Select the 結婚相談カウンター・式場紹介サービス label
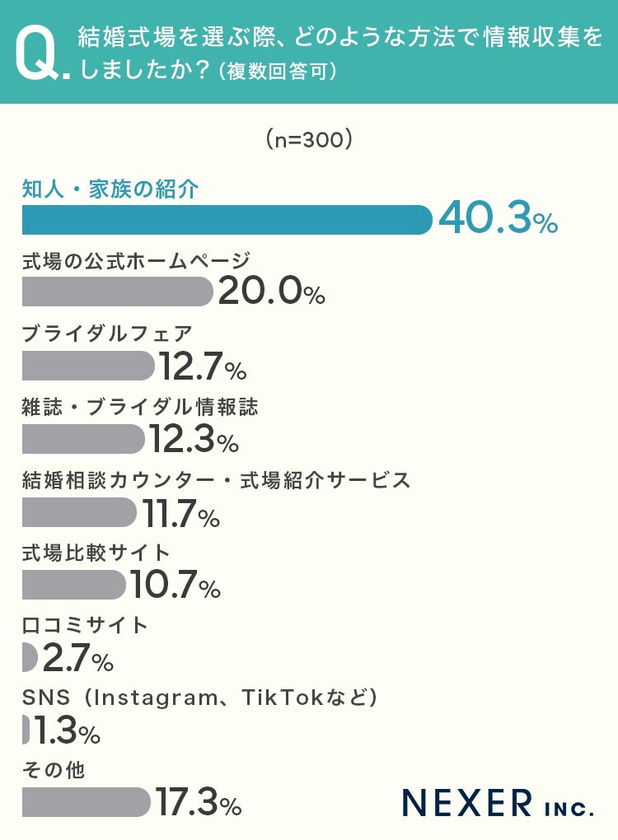Screen dimensions: 618x840 [x=216, y=480]
